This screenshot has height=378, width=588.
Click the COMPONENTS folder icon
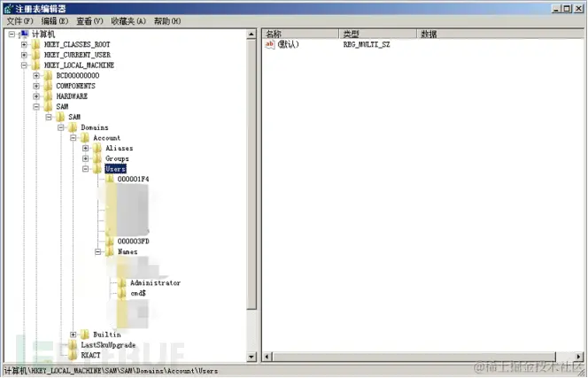(x=48, y=86)
